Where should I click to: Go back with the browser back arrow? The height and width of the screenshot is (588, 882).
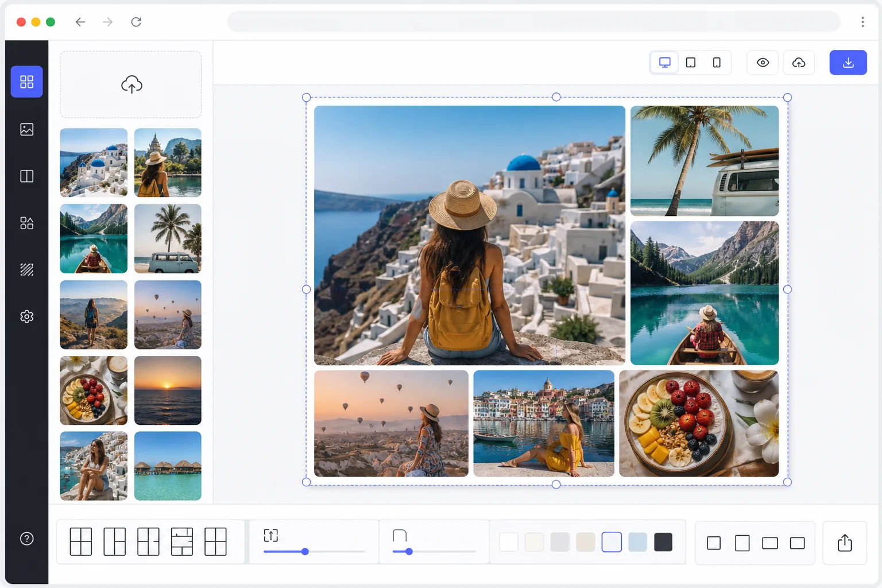80,22
